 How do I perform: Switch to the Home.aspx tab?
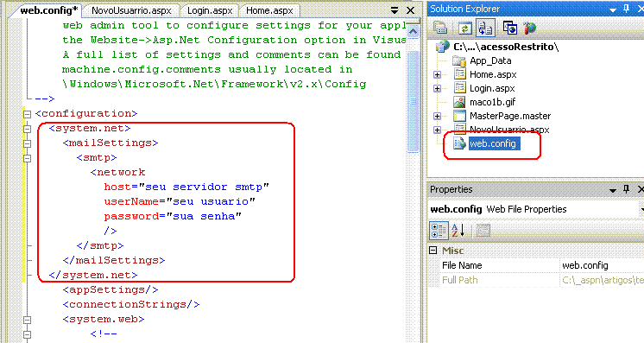pos(269,10)
